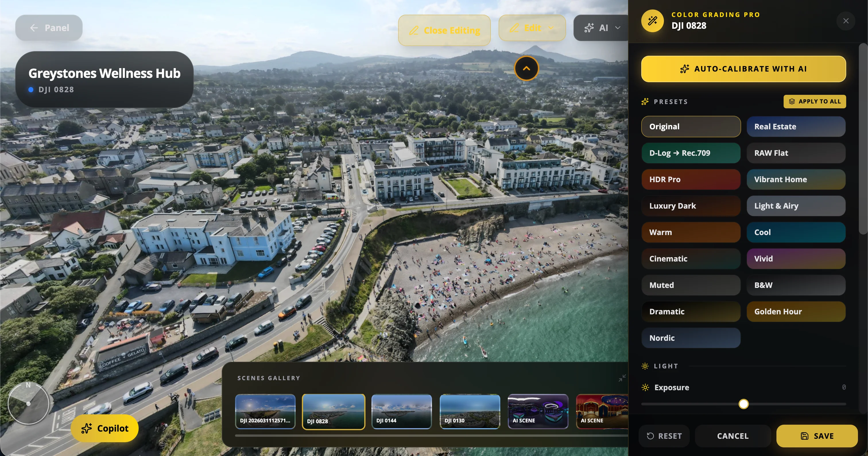Select the RAW Flat preset
The height and width of the screenshot is (456, 868).
(x=796, y=153)
